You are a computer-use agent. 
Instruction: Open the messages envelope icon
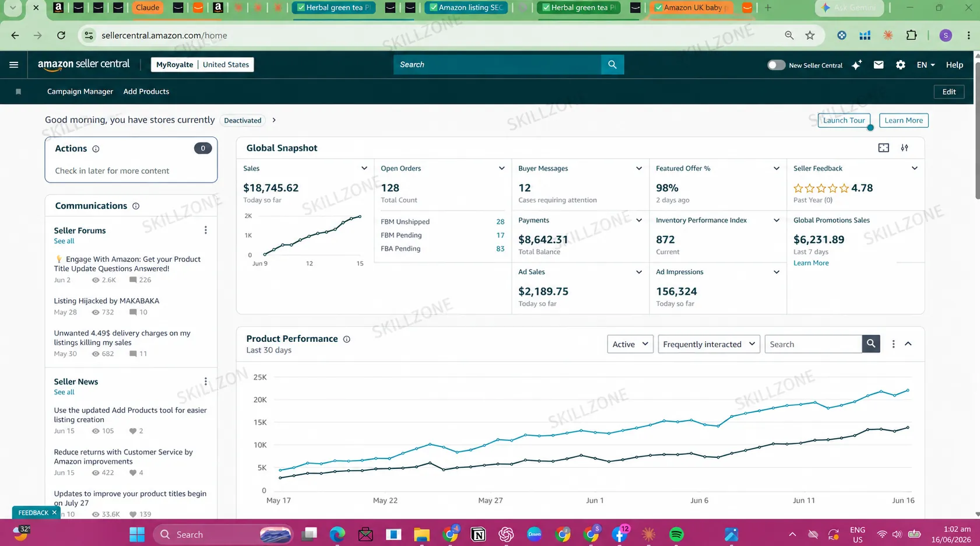[879, 65]
